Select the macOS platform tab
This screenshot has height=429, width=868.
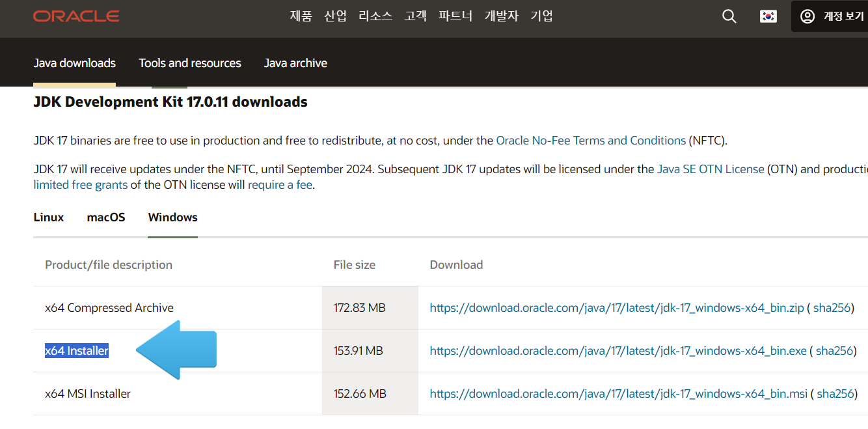coord(106,217)
